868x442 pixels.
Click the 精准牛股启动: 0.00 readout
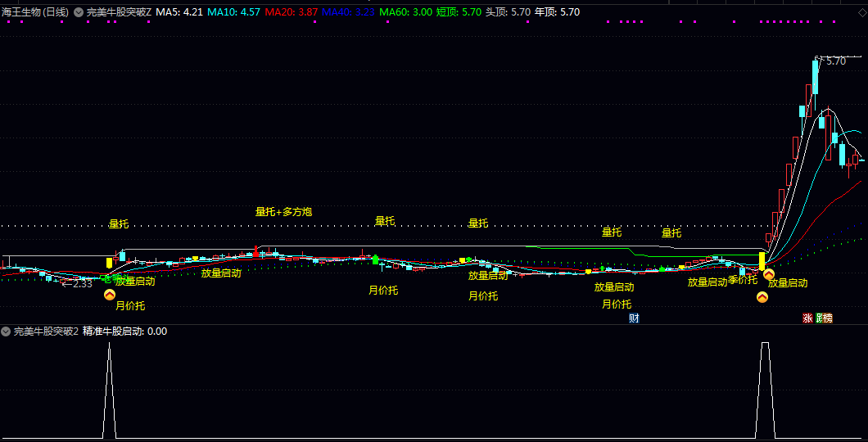124,331
